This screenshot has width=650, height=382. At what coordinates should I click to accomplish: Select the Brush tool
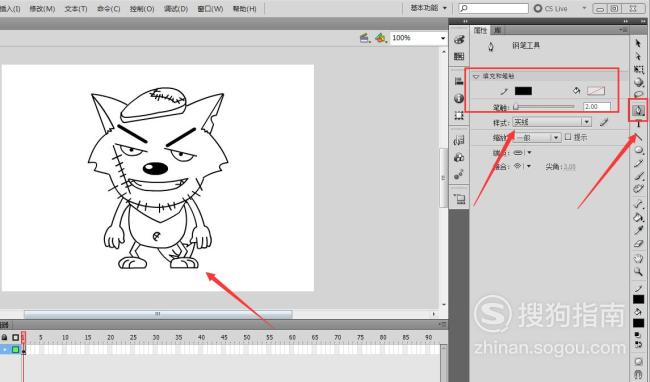pos(638,176)
